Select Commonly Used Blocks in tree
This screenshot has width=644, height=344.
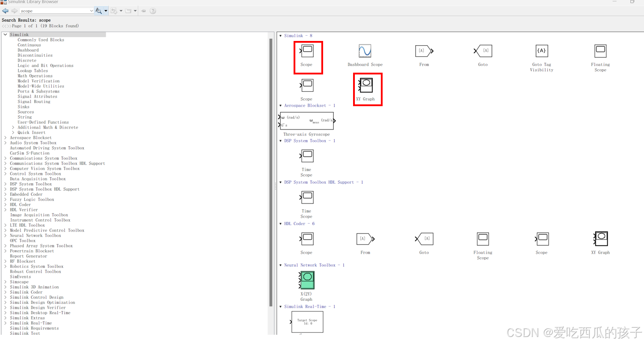[x=41, y=40]
